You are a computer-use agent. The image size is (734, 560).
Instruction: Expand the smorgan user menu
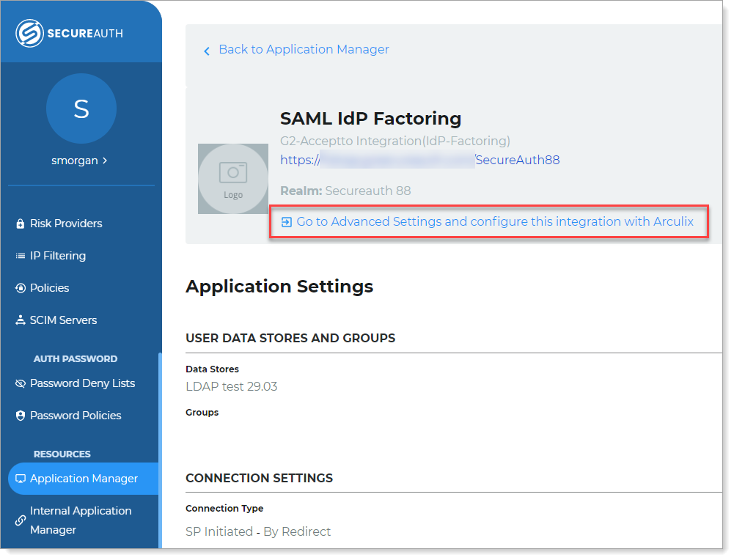pyautogui.click(x=81, y=160)
